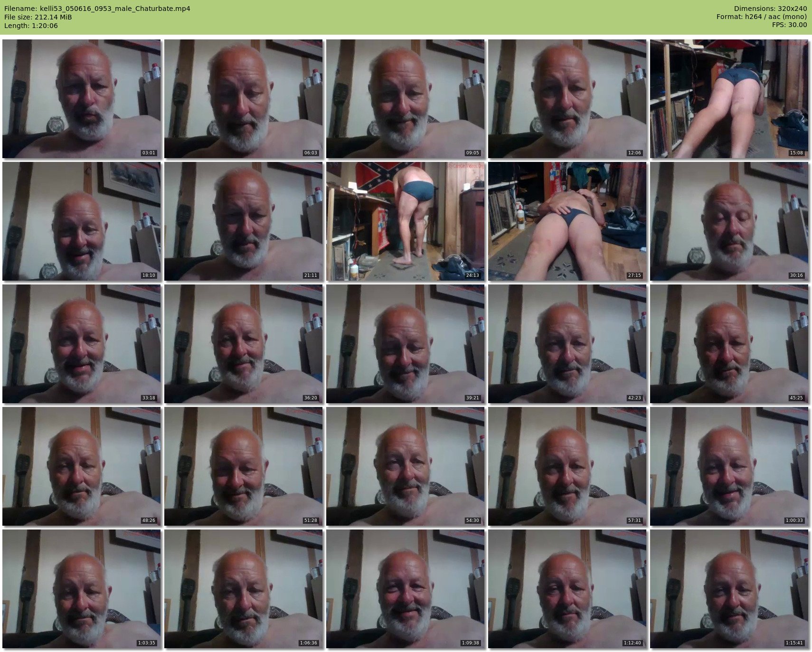Click the Dimensions 320x240 header text

click(770, 9)
